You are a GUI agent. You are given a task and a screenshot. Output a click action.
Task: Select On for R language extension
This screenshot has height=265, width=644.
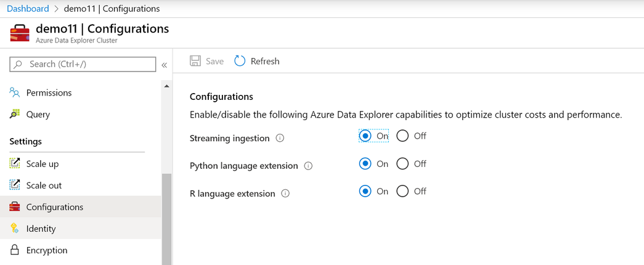(x=365, y=191)
